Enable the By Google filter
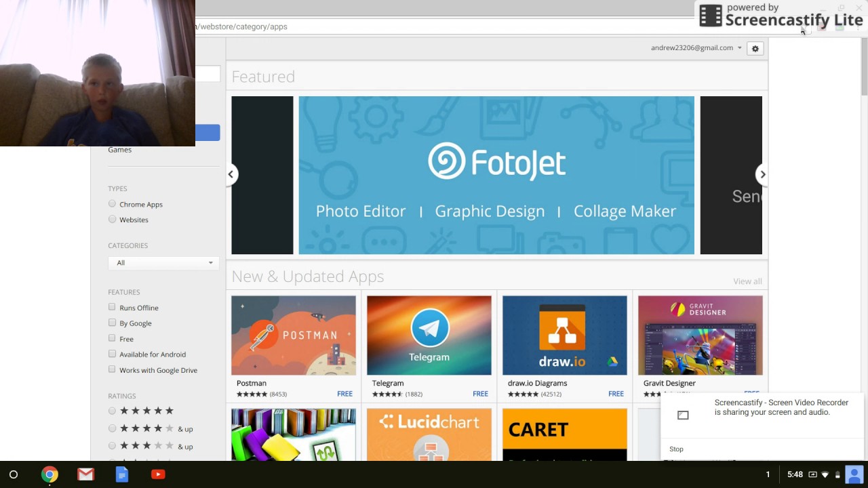The height and width of the screenshot is (488, 868). pyautogui.click(x=112, y=323)
